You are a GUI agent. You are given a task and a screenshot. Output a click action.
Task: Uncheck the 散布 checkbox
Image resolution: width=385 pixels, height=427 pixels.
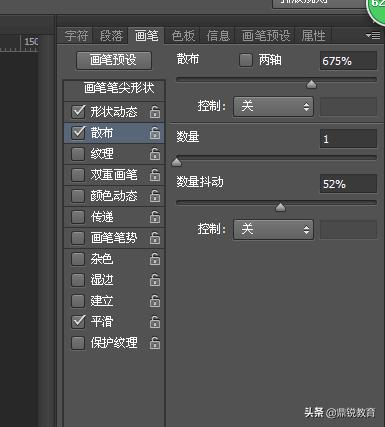[78, 133]
